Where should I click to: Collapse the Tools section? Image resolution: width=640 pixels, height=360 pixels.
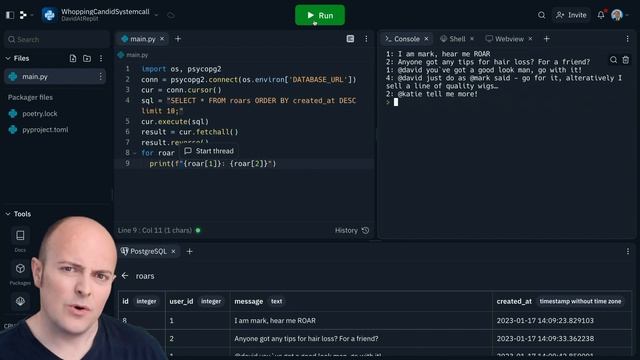[8, 214]
